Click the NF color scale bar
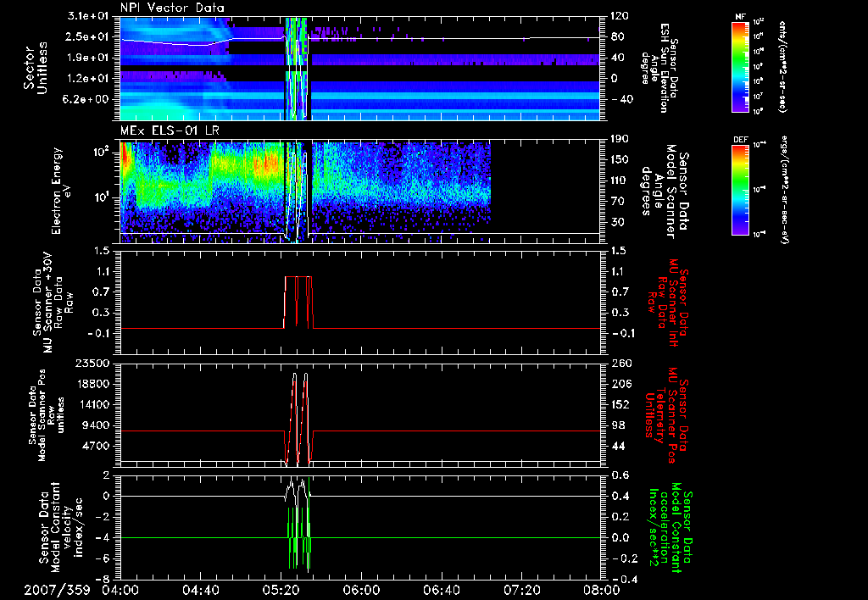This screenshot has width=868, height=600. [x=740, y=67]
